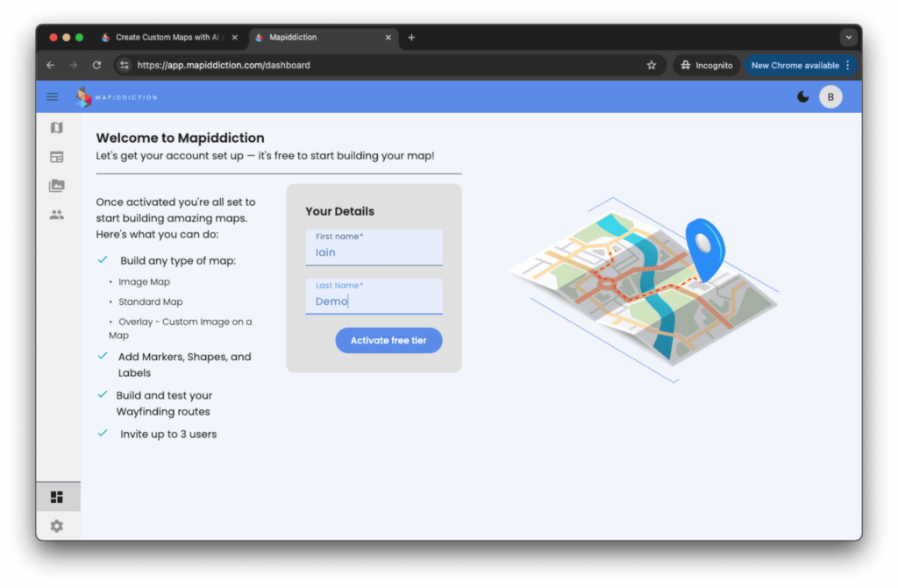Click the Mapiddiction logo in header
This screenshot has width=898, height=588.
click(x=117, y=97)
